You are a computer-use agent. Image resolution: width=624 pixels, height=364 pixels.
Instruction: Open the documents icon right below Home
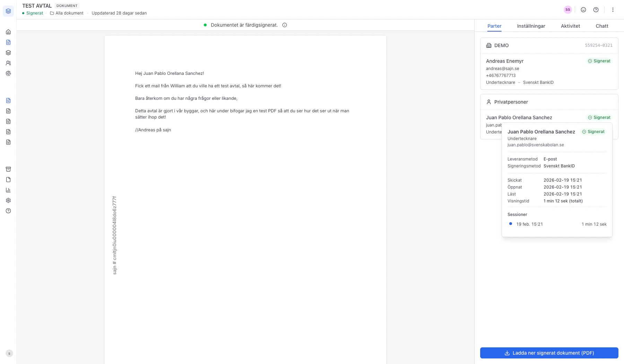(8, 42)
